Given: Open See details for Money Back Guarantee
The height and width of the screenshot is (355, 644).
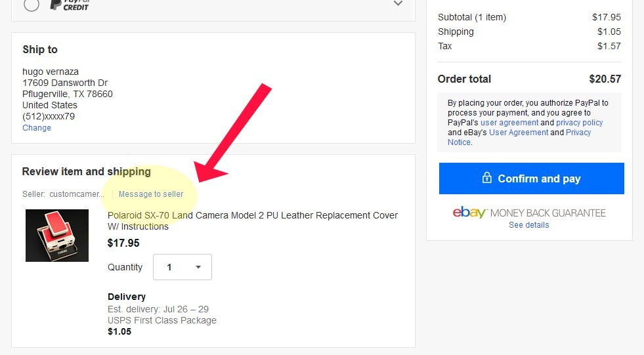Looking at the screenshot, I should pyautogui.click(x=529, y=225).
